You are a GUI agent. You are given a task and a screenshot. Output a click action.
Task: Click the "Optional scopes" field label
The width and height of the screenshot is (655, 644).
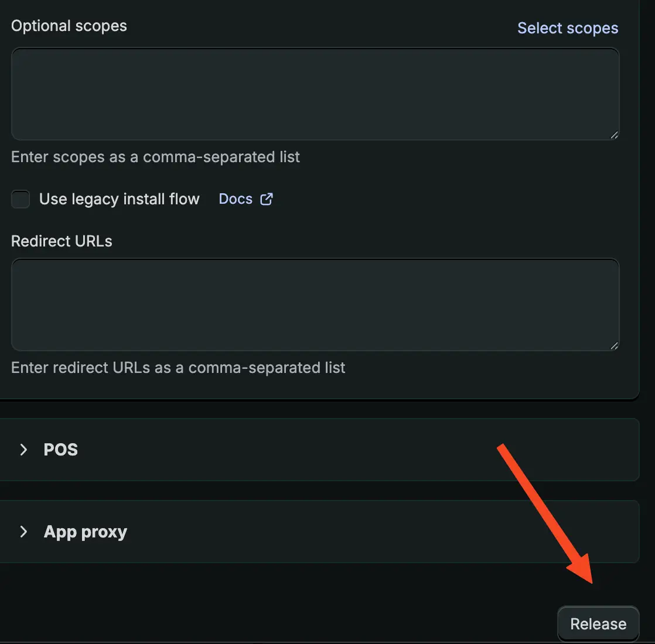point(69,26)
